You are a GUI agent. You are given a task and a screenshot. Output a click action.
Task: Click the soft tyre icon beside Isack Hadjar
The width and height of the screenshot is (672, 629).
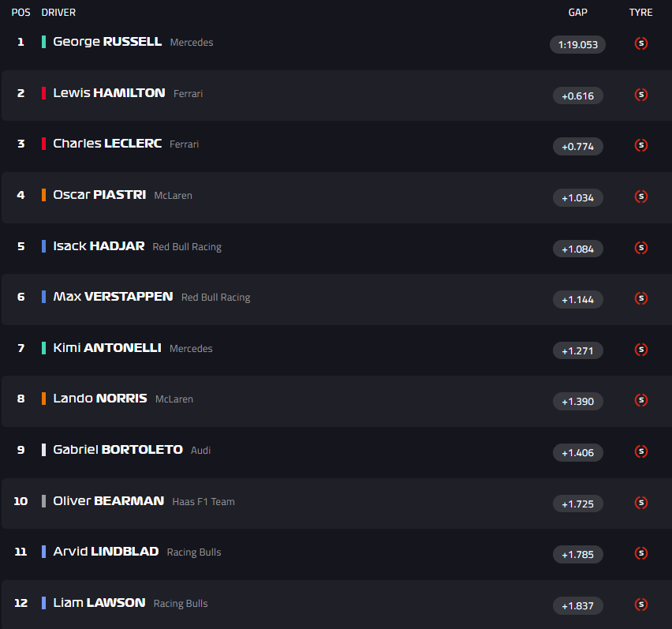pyautogui.click(x=641, y=248)
